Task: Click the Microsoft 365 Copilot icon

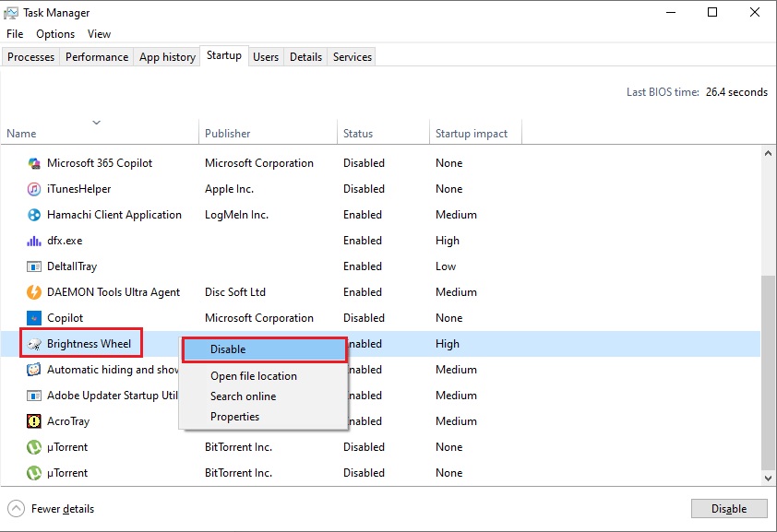Action: (34, 163)
